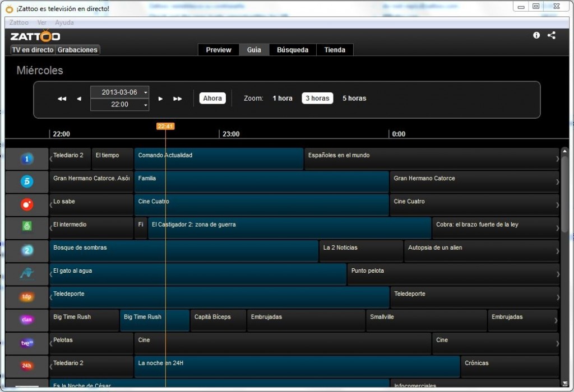Select the Clan channel logo
The image size is (574, 392).
27,320
